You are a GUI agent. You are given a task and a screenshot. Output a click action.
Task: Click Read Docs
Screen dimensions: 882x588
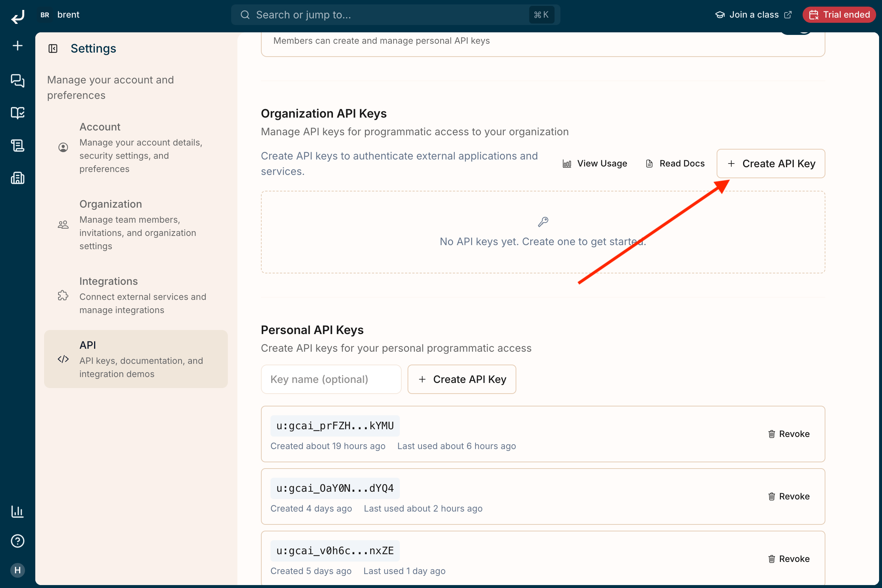(675, 164)
